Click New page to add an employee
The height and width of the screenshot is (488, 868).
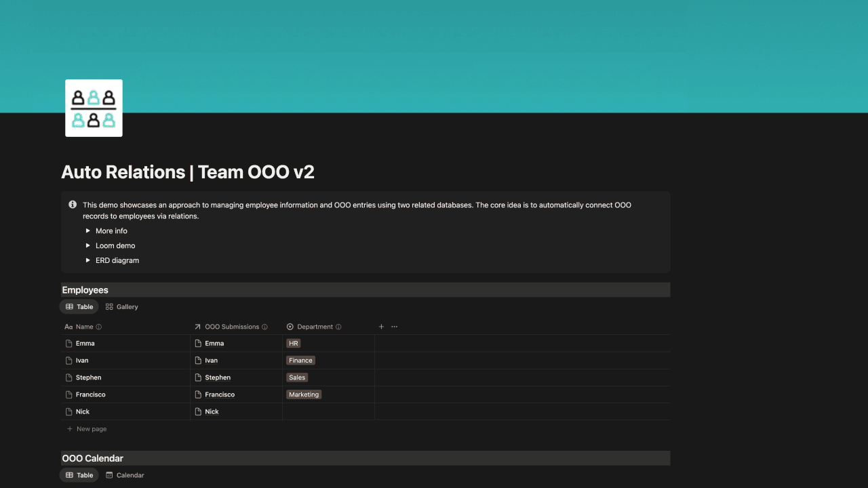pos(91,429)
